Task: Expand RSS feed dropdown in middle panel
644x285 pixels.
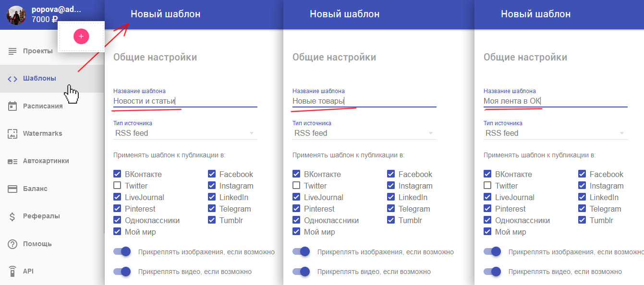Action: coord(364,133)
